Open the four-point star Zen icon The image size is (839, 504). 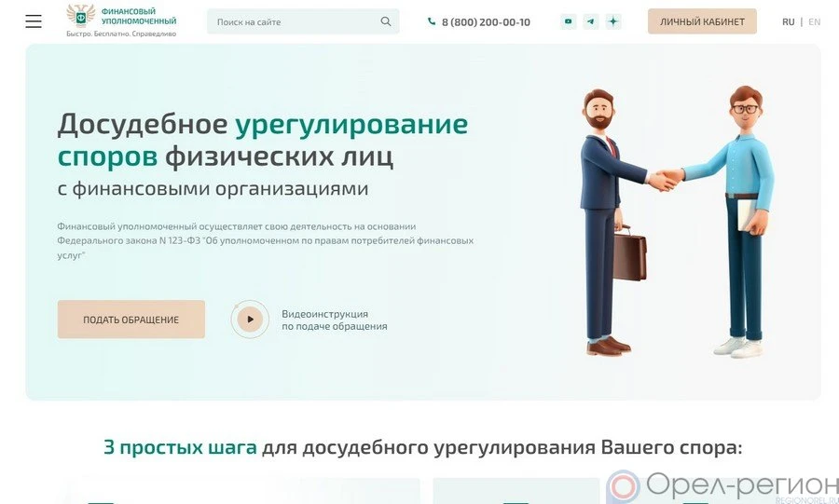coord(613,21)
